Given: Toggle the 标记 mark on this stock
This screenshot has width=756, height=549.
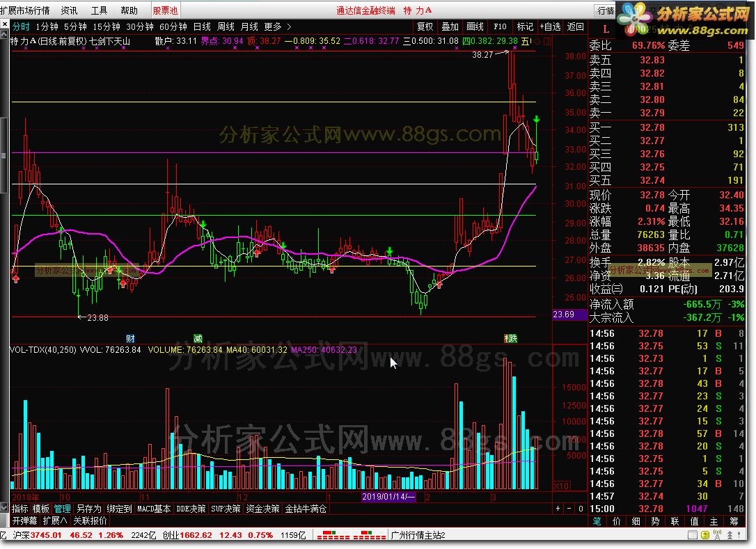Looking at the screenshot, I should [x=525, y=26].
